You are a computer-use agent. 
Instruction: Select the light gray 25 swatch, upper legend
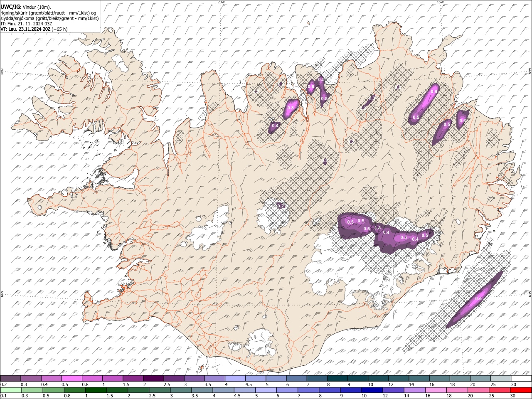click(500, 379)
